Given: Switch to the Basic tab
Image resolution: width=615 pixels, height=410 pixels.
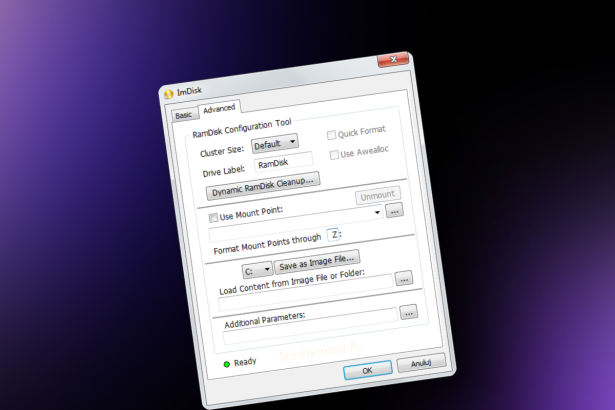Looking at the screenshot, I should 184,115.
